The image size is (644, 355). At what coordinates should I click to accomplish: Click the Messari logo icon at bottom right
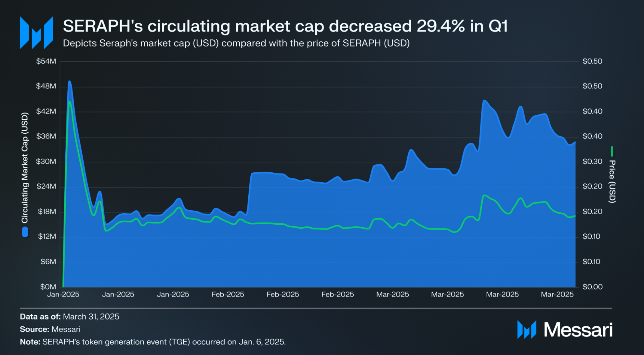[527, 329]
